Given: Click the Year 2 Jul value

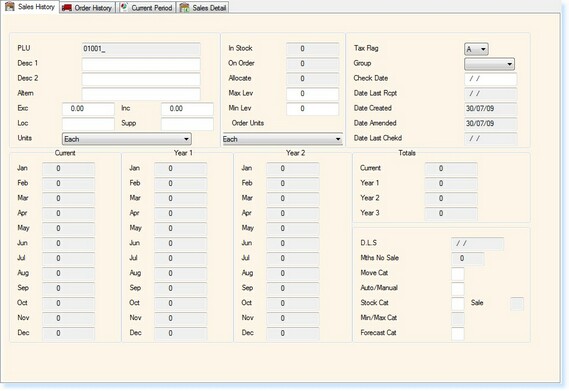Looking at the screenshot, I should 293,258.
